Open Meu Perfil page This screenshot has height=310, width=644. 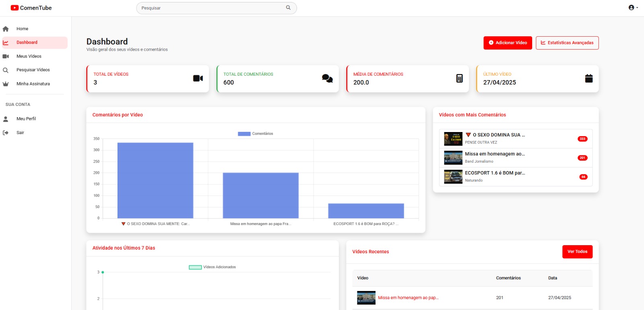click(x=26, y=119)
